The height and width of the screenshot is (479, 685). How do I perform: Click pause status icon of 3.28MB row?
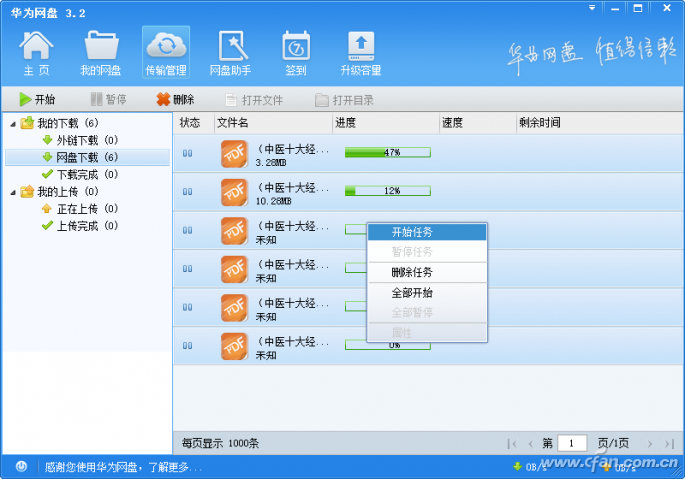(x=187, y=153)
